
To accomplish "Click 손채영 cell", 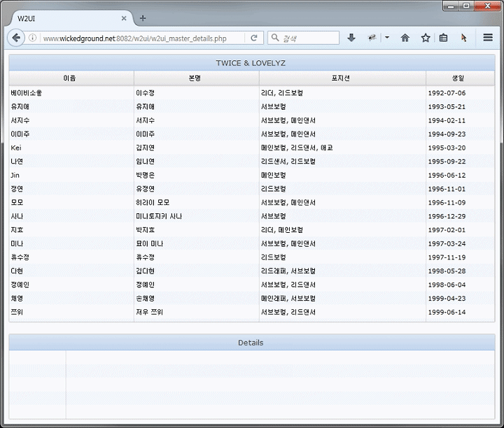I will (197, 299).
